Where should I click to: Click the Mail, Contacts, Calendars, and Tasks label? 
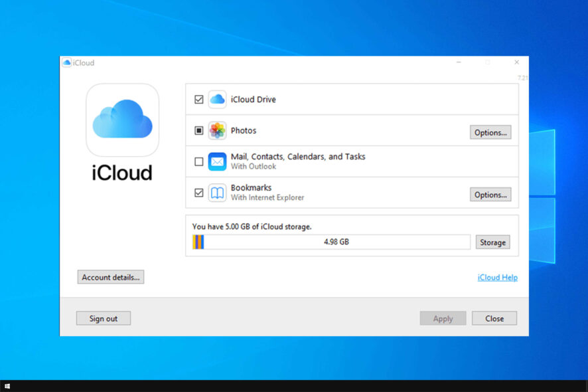click(298, 157)
